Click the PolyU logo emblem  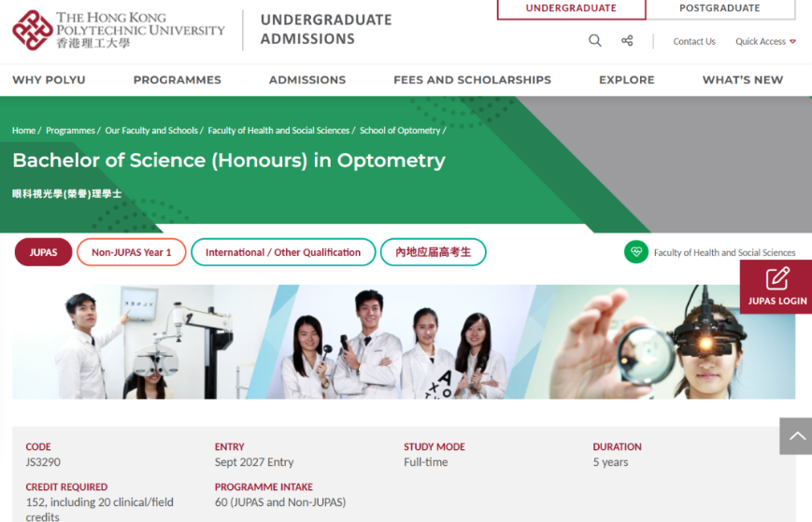point(32,30)
